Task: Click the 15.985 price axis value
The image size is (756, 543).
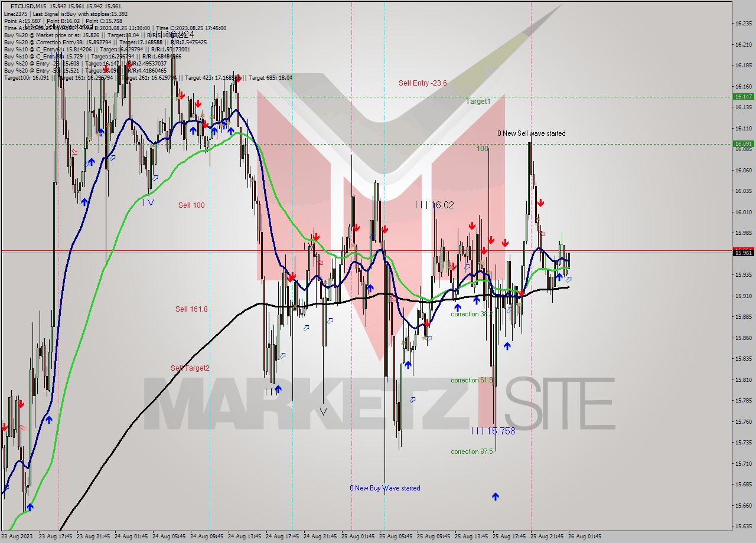Action: 743,233
